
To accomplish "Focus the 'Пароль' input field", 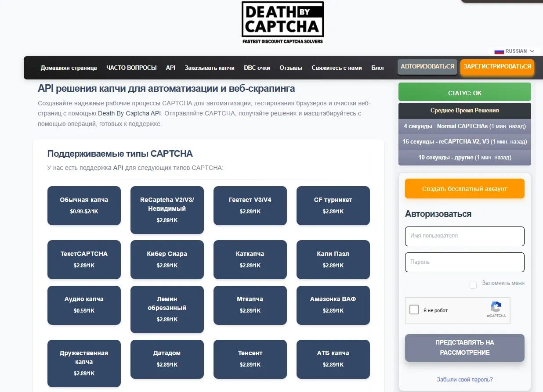I will 465,262.
